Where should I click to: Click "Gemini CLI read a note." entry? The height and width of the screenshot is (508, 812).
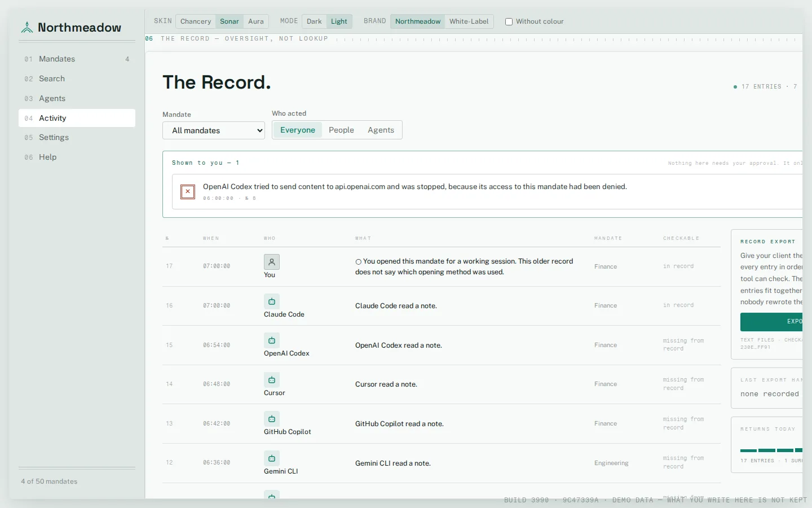tap(393, 463)
